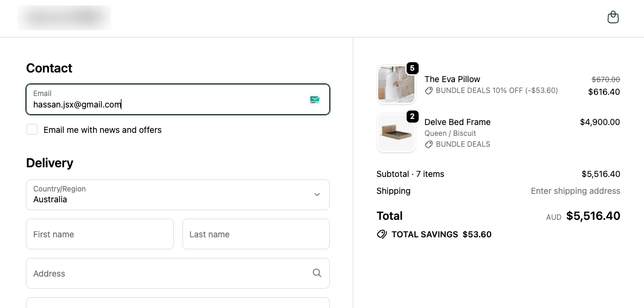Image resolution: width=644 pixels, height=308 pixels.
Task: Click the tag icon beside BUNDLE DEALS 10% OFF
Action: coord(429,91)
